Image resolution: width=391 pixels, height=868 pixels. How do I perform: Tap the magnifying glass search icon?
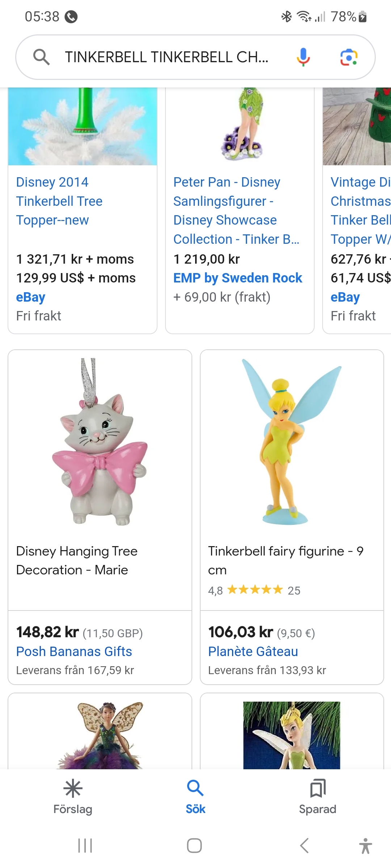click(41, 57)
